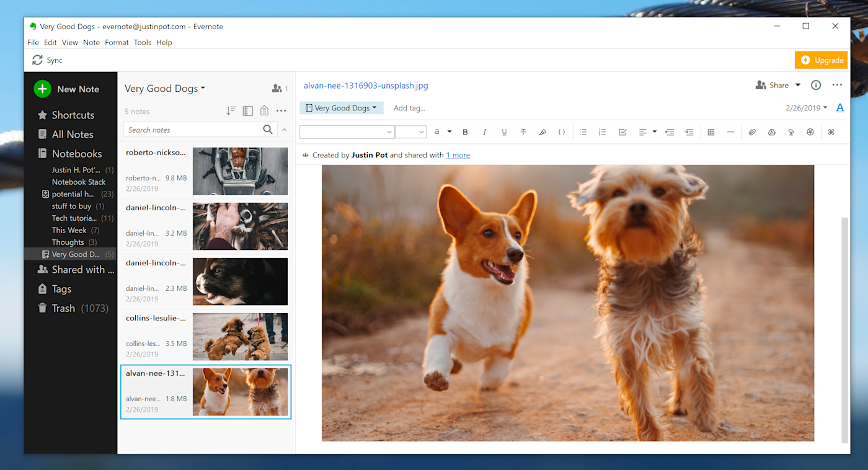
Task: Click the green New Note plus icon
Action: pyautogui.click(x=42, y=89)
